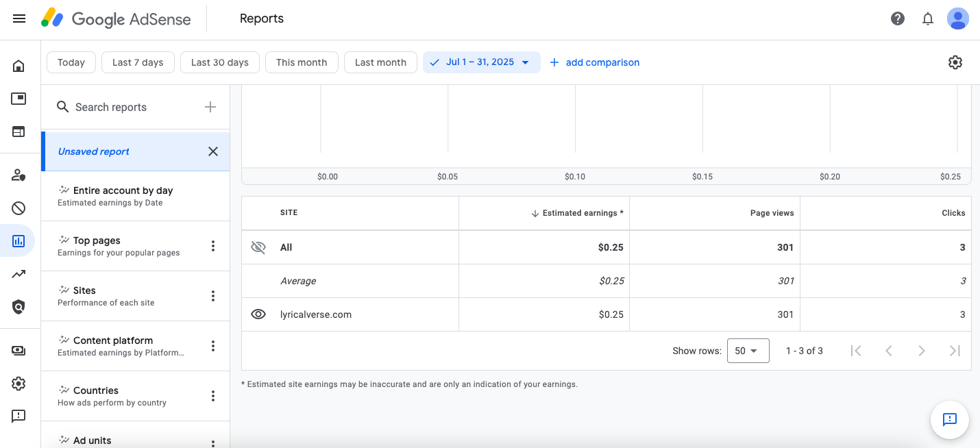Toggle visibility of the All row
The width and height of the screenshot is (980, 448).
(x=258, y=247)
